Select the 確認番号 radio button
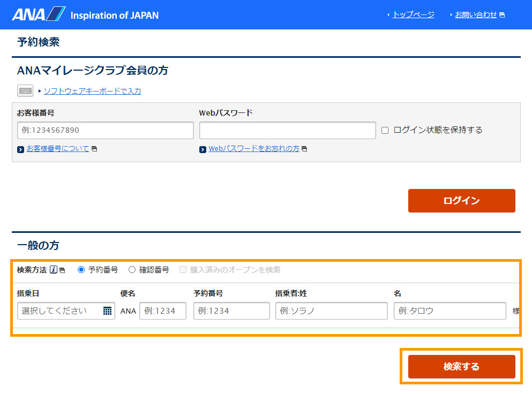 pyautogui.click(x=132, y=270)
